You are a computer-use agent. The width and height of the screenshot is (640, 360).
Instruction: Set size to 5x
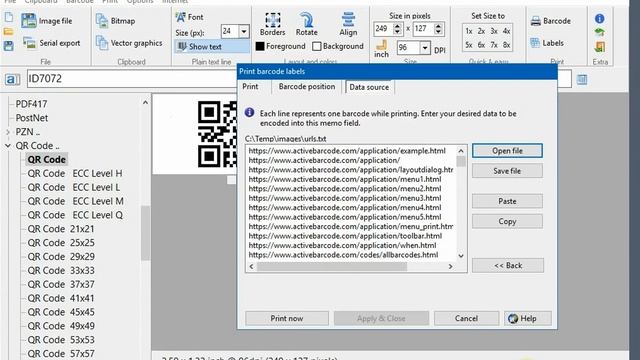[469, 45]
